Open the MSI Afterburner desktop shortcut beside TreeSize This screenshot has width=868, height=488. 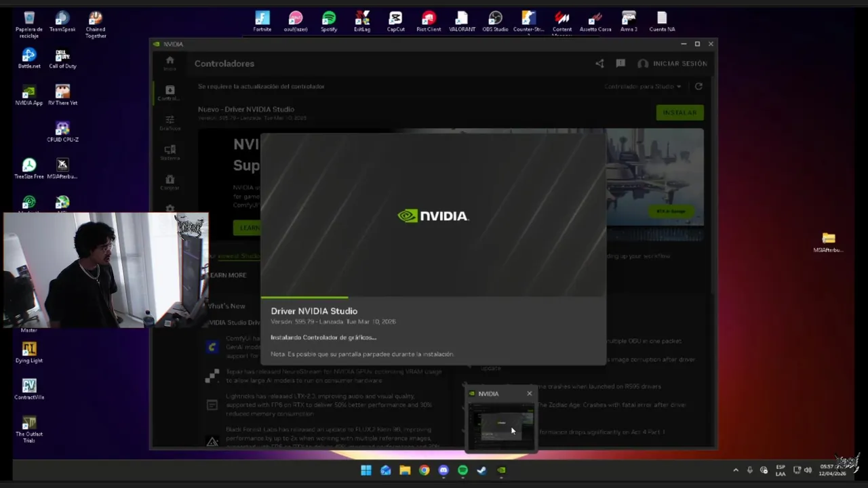click(x=62, y=169)
